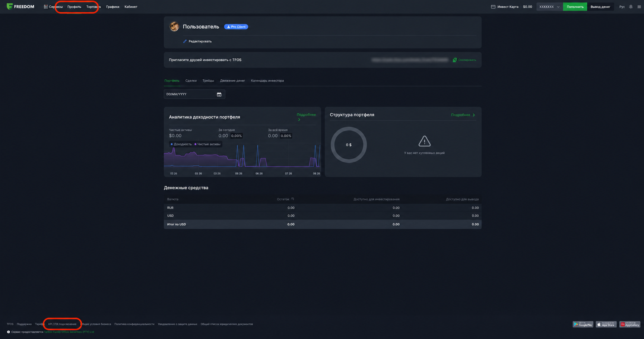Open API / FIX подключение link
Screen dimensions: 644x339
62,324
